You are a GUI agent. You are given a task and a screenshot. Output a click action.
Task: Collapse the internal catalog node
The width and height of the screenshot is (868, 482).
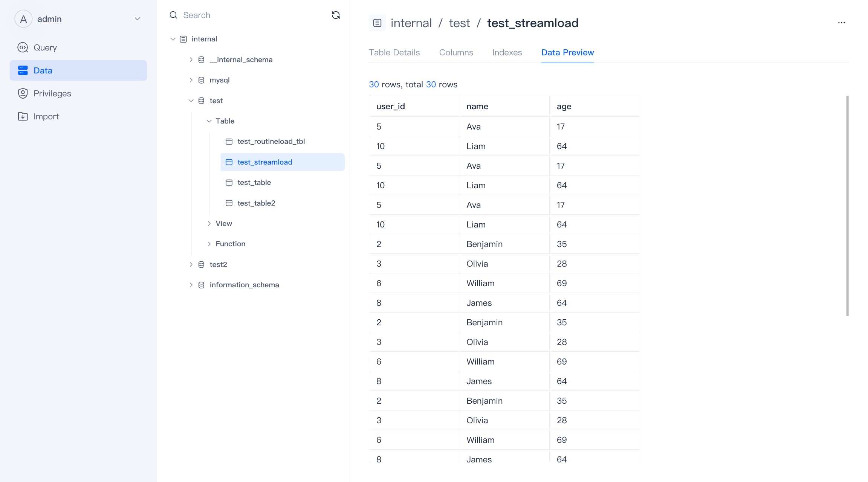[173, 39]
